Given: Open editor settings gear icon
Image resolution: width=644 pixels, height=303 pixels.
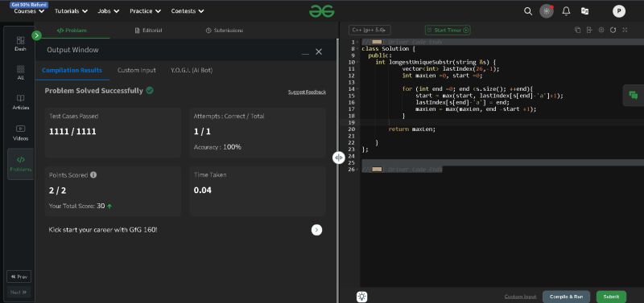Looking at the screenshot, I should tap(601, 30).
